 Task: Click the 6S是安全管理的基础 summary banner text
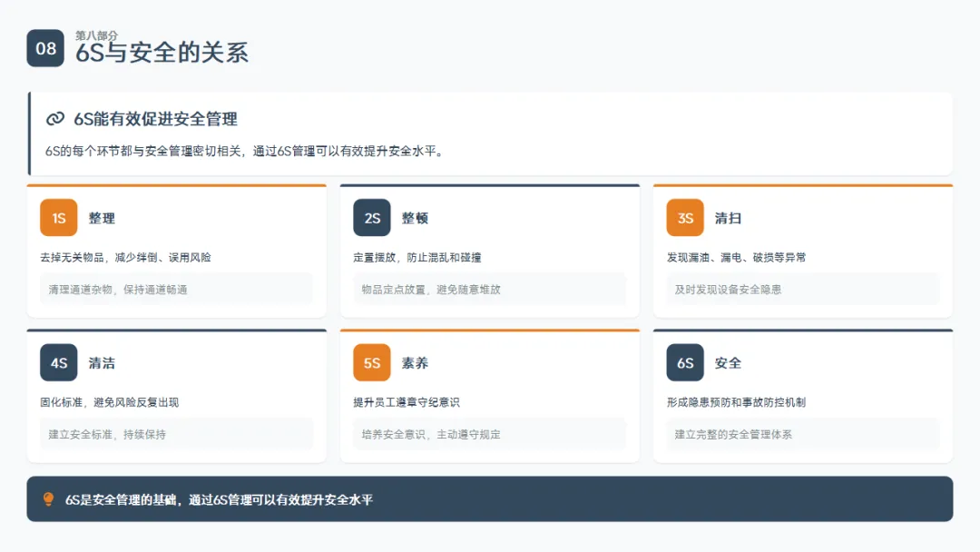219,499
